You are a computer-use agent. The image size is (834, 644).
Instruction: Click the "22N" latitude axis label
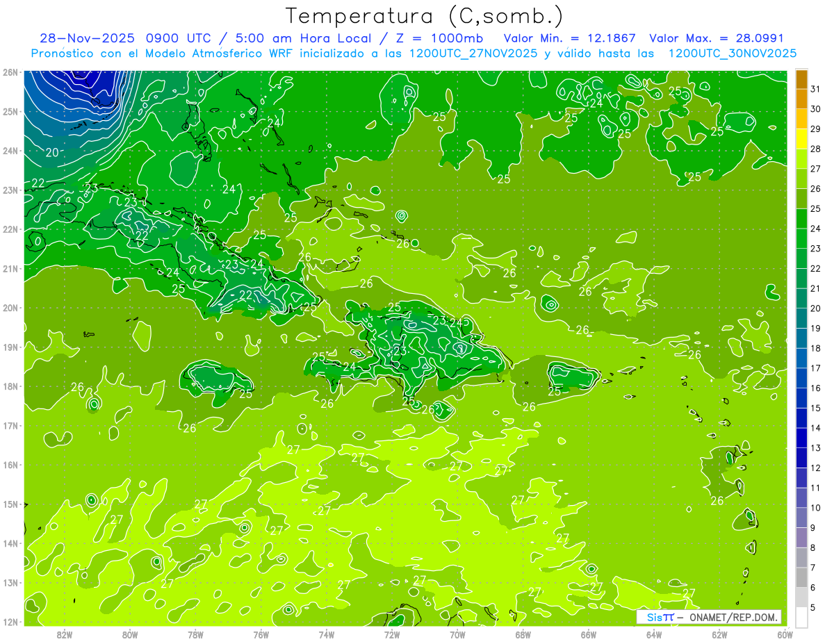coord(10,229)
